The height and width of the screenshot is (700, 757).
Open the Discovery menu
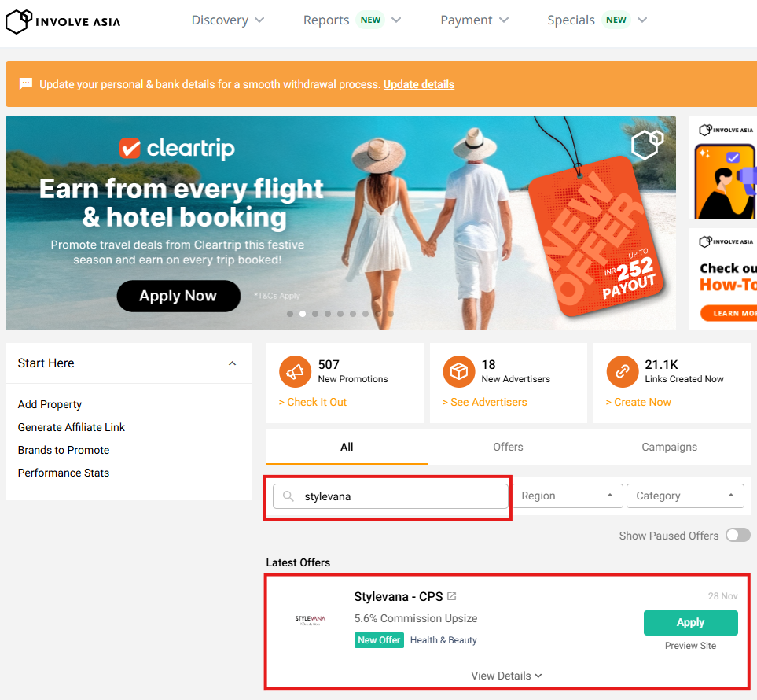(x=228, y=20)
